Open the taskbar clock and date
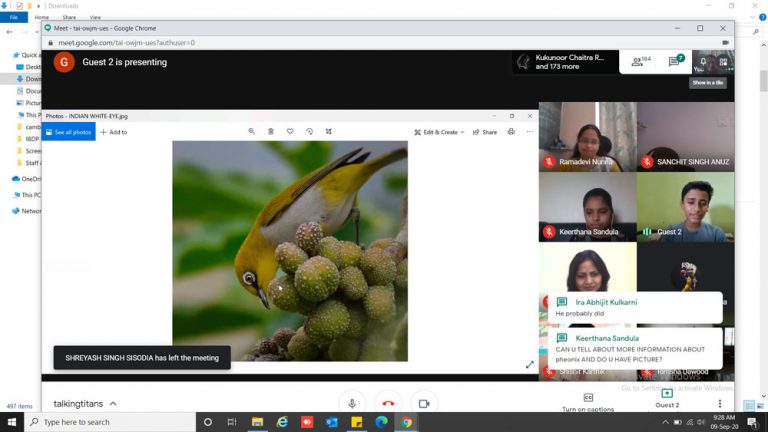This screenshot has width=768, height=432. click(x=724, y=422)
